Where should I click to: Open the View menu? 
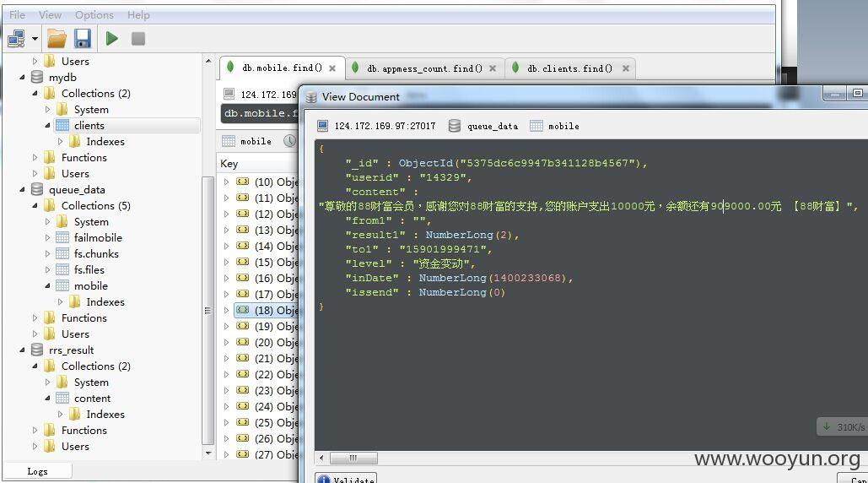[50, 15]
